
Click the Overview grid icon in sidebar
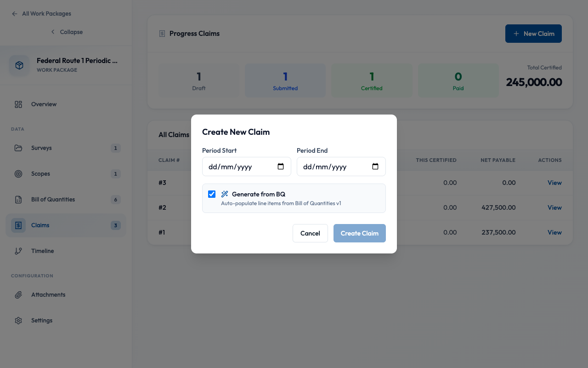(18, 104)
